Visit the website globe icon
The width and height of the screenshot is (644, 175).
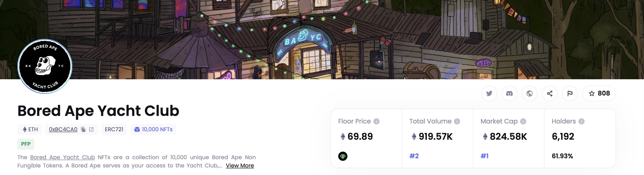[530, 93]
